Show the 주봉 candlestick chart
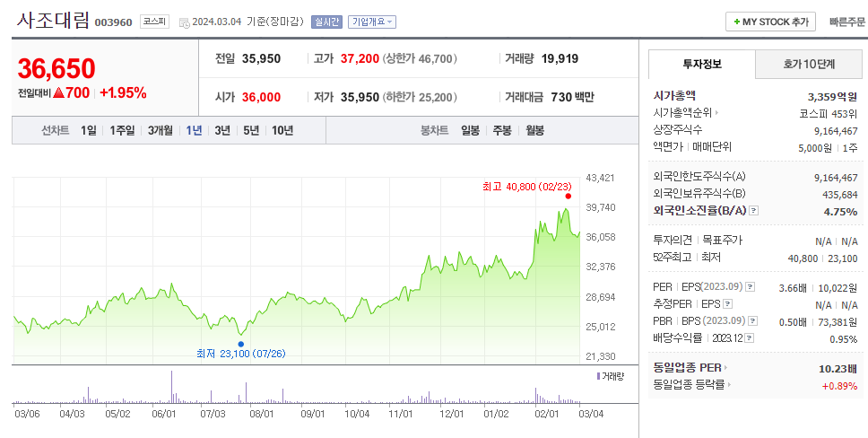The image size is (868, 438). click(502, 130)
